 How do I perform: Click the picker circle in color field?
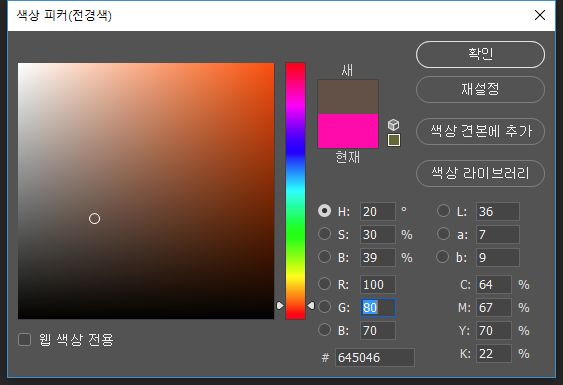click(x=94, y=218)
